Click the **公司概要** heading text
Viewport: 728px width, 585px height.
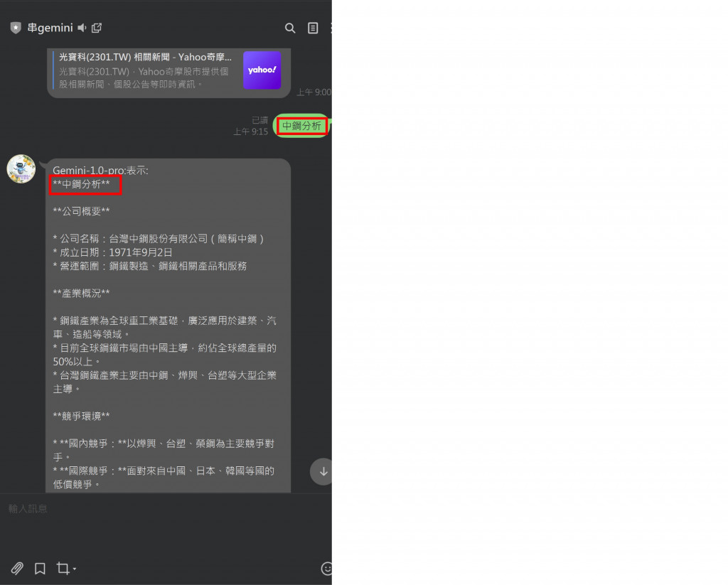point(81,211)
